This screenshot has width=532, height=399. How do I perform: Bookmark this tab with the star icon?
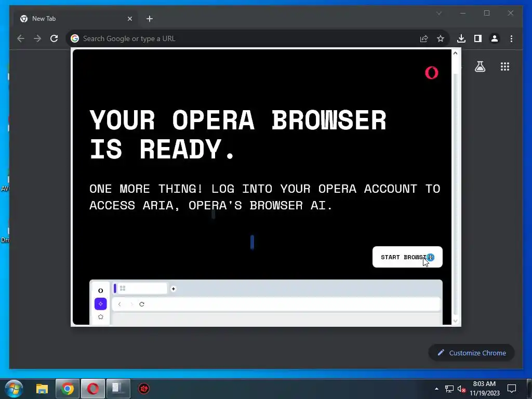(441, 38)
